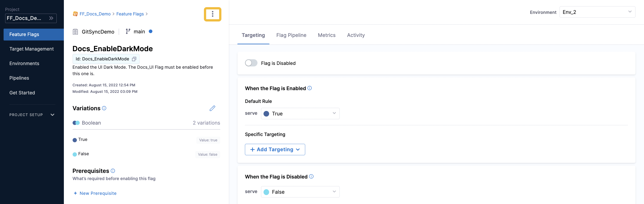Click the FF_Docs_Demo breadcrumb project icon
This screenshot has height=204, width=644.
tap(75, 14)
